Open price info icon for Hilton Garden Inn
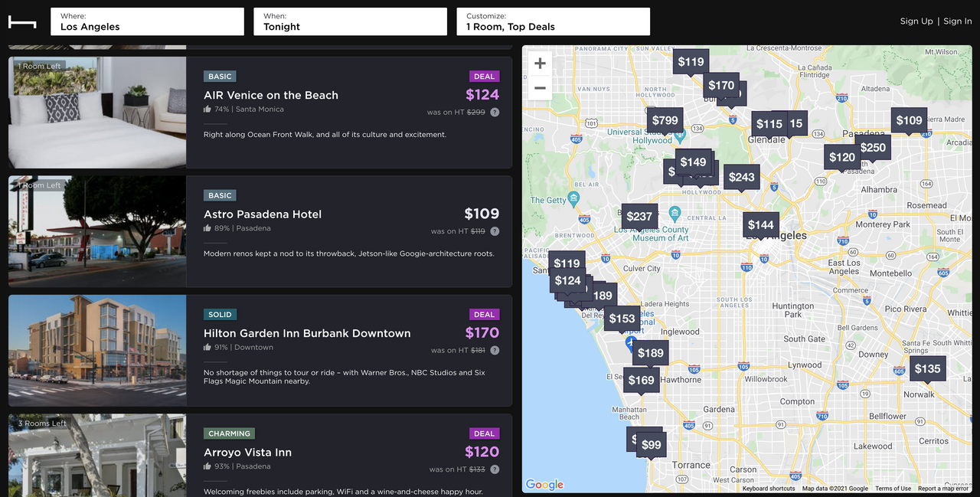980x497 pixels. [x=495, y=351]
